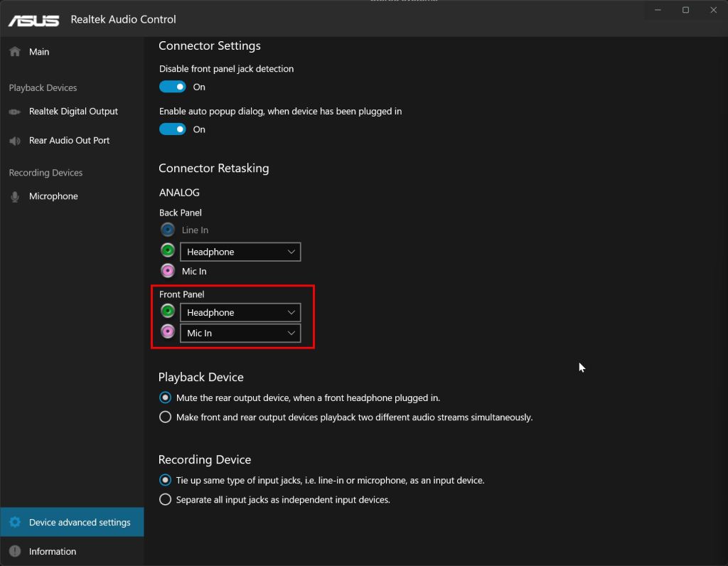The width and height of the screenshot is (728, 566).
Task: Click the Connector Retasking heading
Action: tap(213, 168)
